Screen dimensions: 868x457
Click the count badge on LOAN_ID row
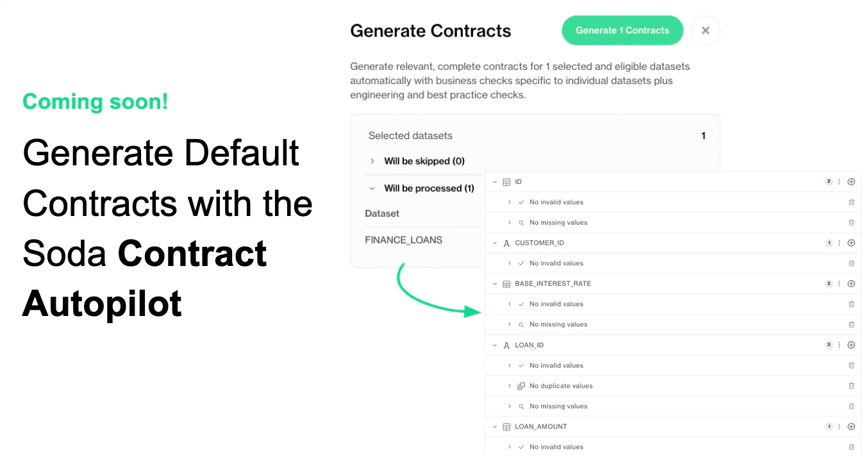point(828,345)
